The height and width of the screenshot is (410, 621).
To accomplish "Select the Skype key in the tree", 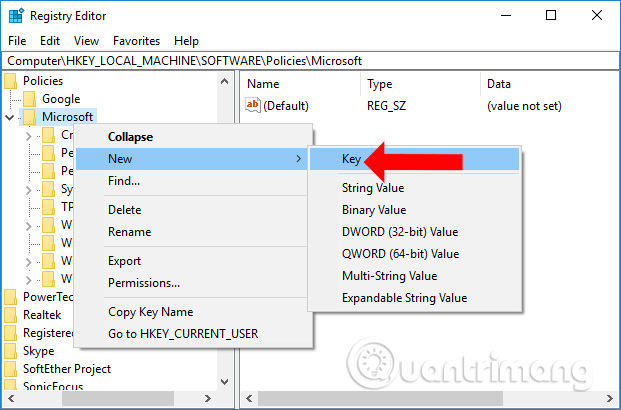I will click(x=38, y=351).
